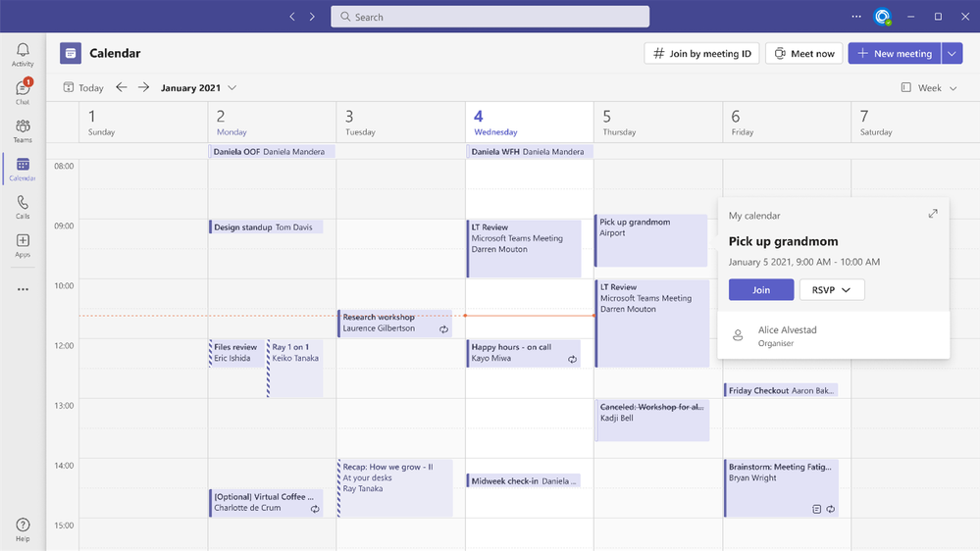Open the RSVP dropdown
This screenshot has height=551, width=980.
(x=832, y=289)
